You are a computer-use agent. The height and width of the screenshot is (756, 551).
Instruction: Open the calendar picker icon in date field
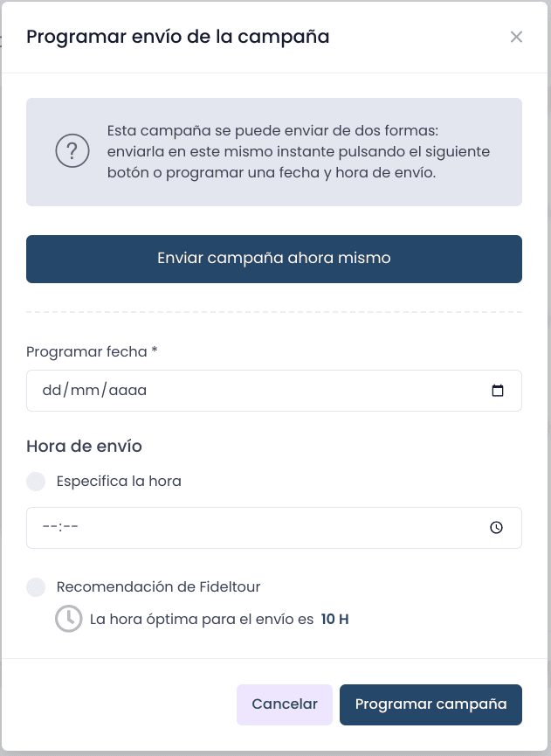coord(498,390)
